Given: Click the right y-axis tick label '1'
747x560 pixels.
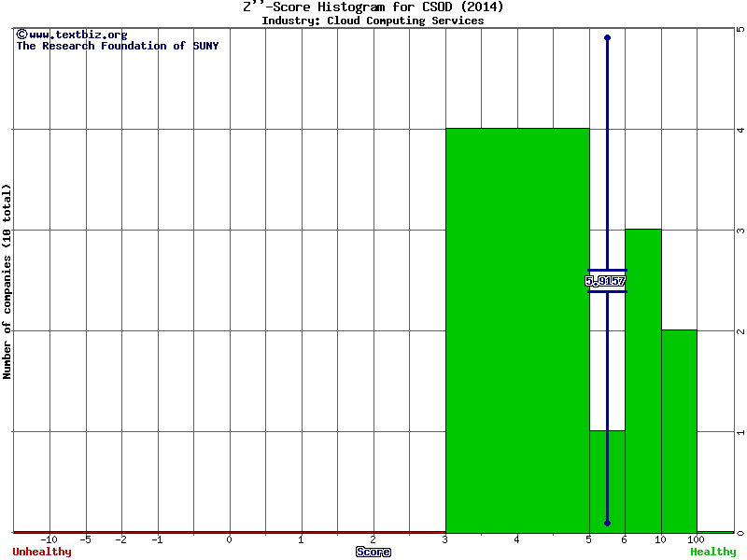Looking at the screenshot, I should [x=740, y=432].
